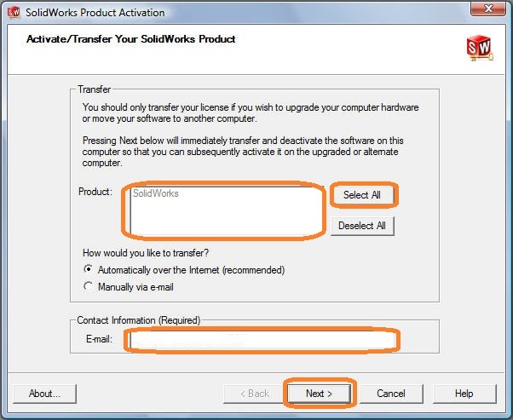Open the About... dialog

[44, 394]
